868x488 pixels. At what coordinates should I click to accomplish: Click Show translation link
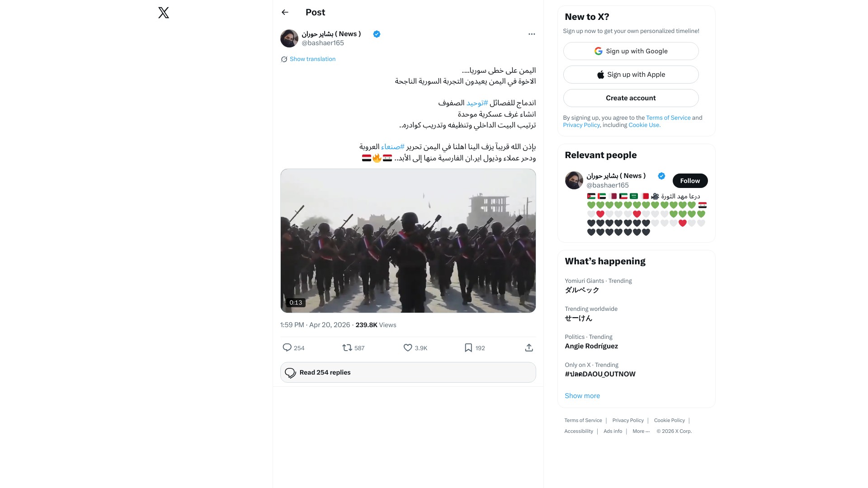(312, 59)
